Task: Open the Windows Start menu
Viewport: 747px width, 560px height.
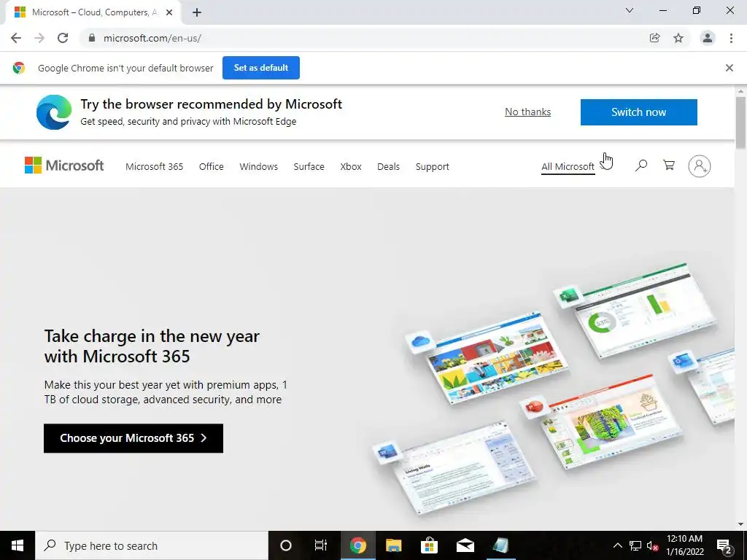Action: 18,545
